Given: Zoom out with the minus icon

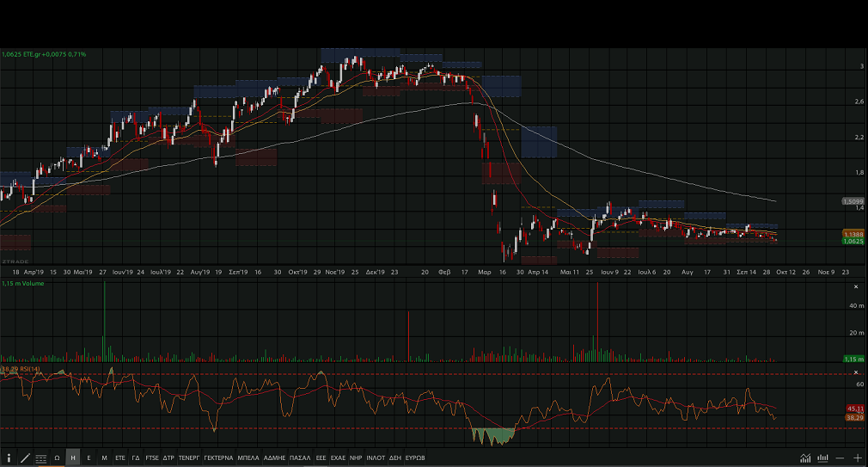Looking at the screenshot, I should 840,458.
